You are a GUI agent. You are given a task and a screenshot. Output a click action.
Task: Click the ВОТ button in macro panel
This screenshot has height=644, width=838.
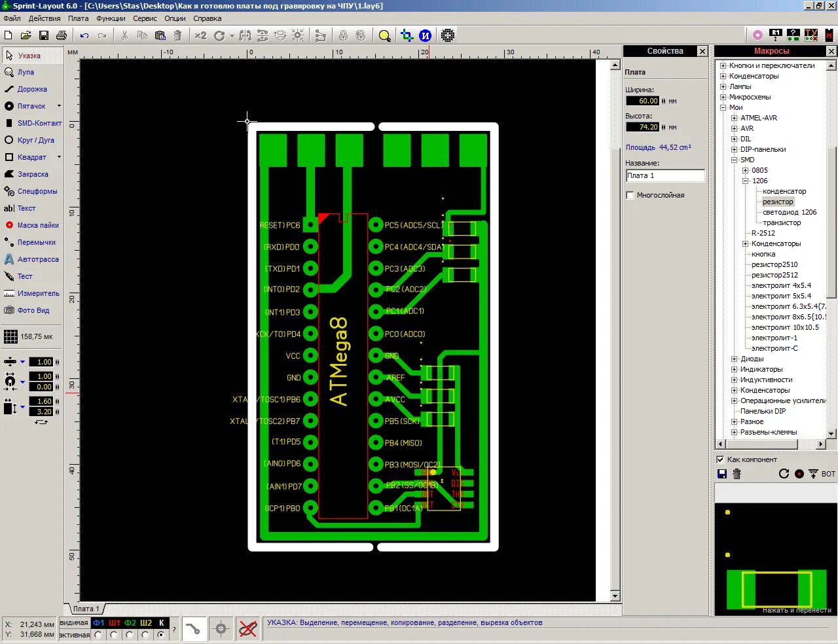[828, 474]
